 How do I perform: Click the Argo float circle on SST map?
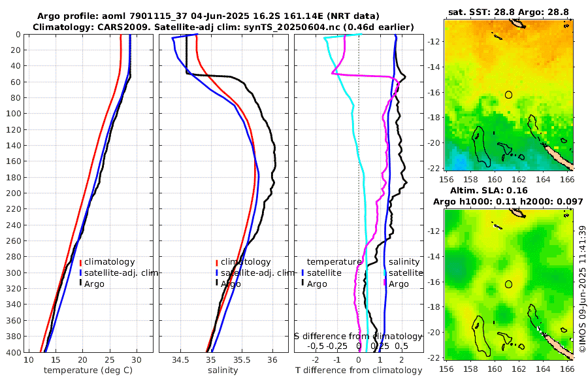click(x=508, y=95)
